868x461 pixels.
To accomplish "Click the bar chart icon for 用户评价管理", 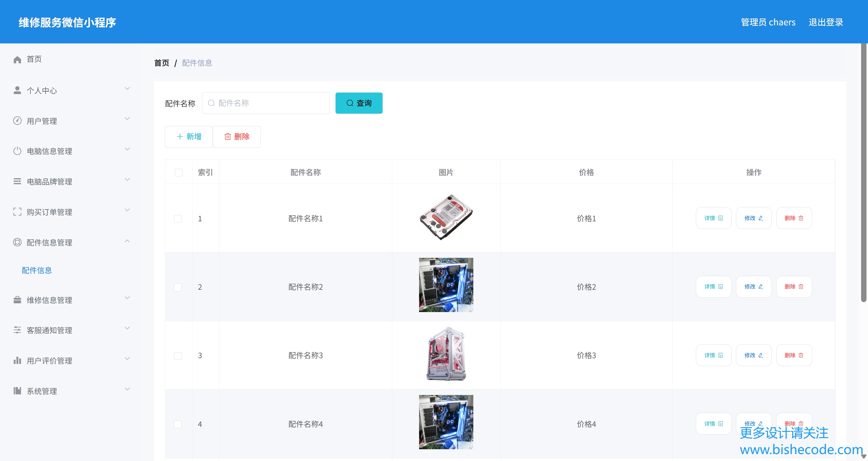I will (x=17, y=360).
